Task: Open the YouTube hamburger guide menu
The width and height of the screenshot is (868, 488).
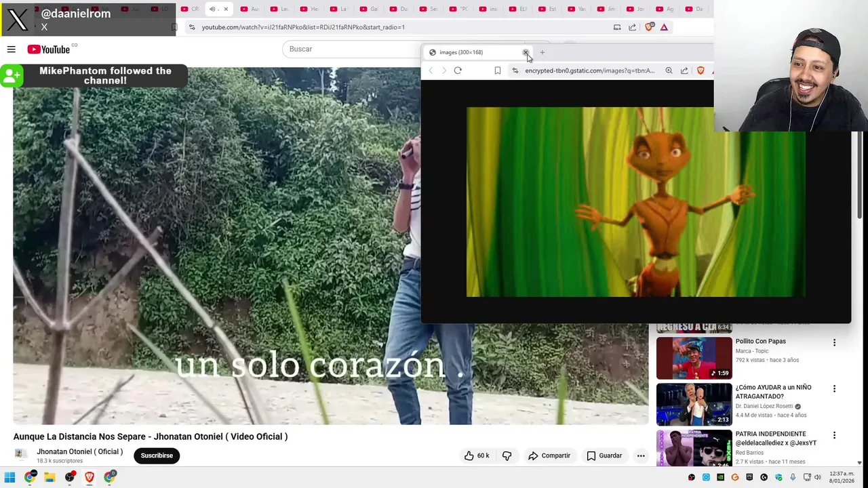Action: coord(11,49)
